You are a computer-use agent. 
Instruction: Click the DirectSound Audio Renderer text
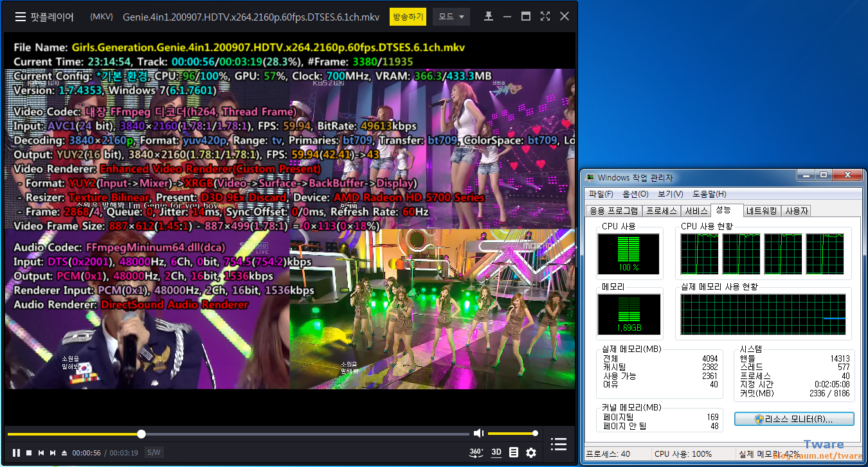click(x=174, y=304)
